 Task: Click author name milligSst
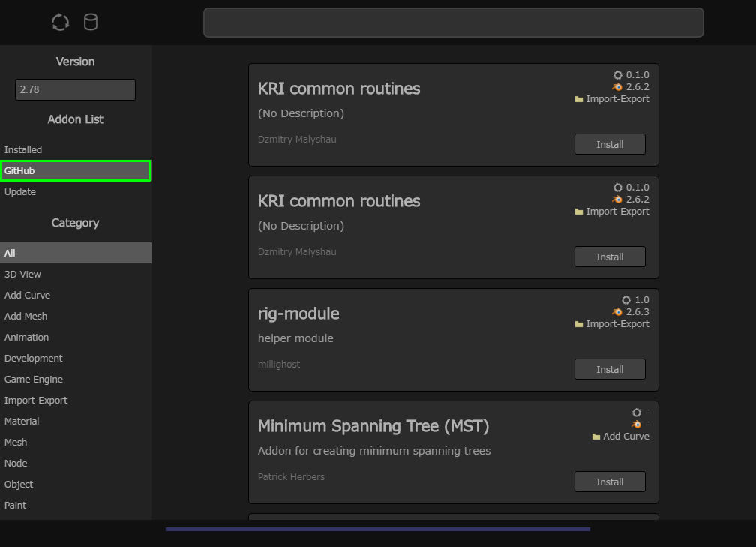click(x=279, y=364)
